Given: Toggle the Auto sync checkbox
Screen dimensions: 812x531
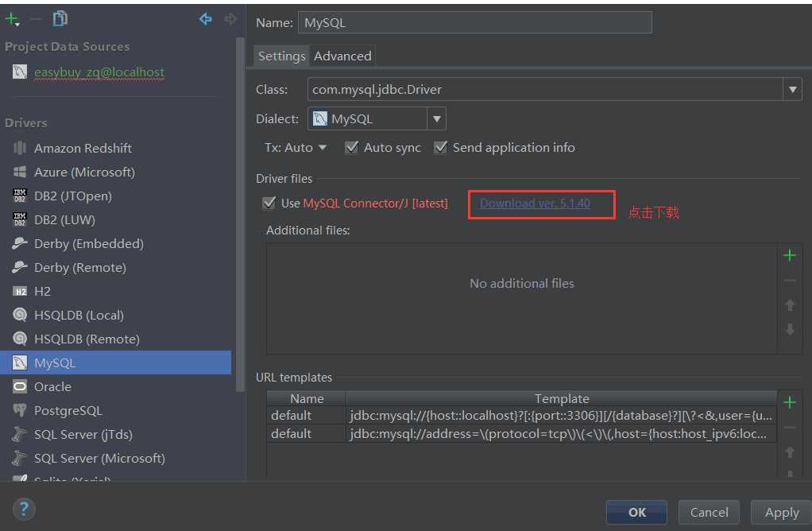Looking at the screenshot, I should [x=352, y=147].
